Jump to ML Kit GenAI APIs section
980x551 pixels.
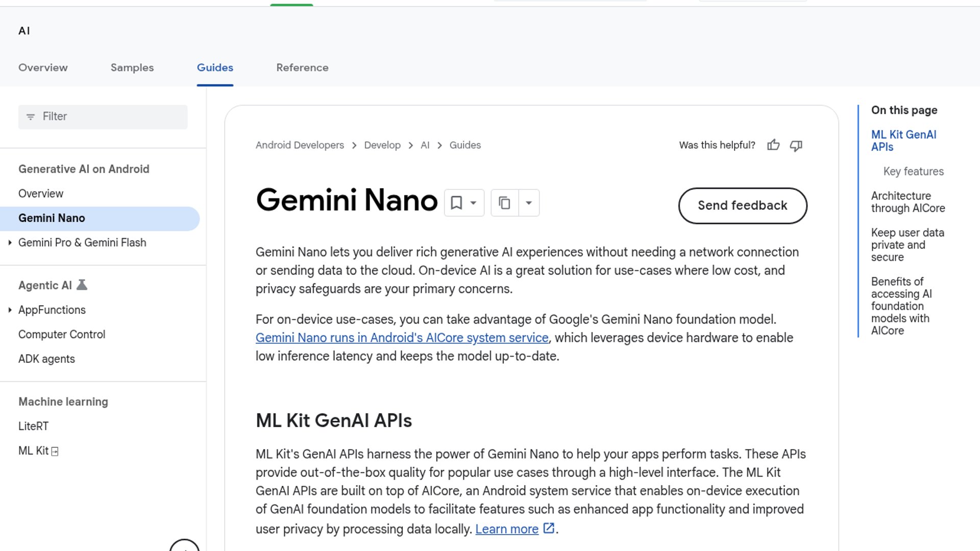pos(903,141)
